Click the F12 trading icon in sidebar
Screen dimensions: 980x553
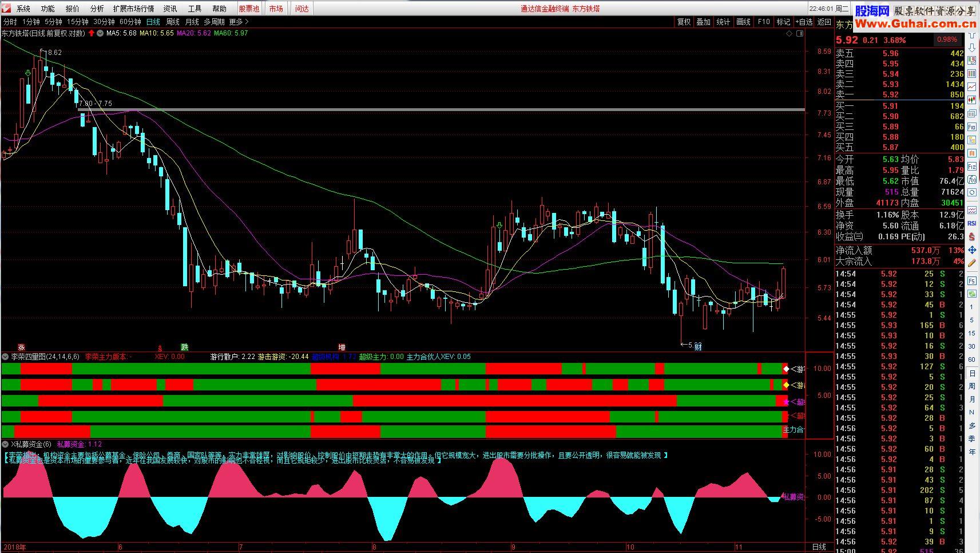tap(971, 167)
